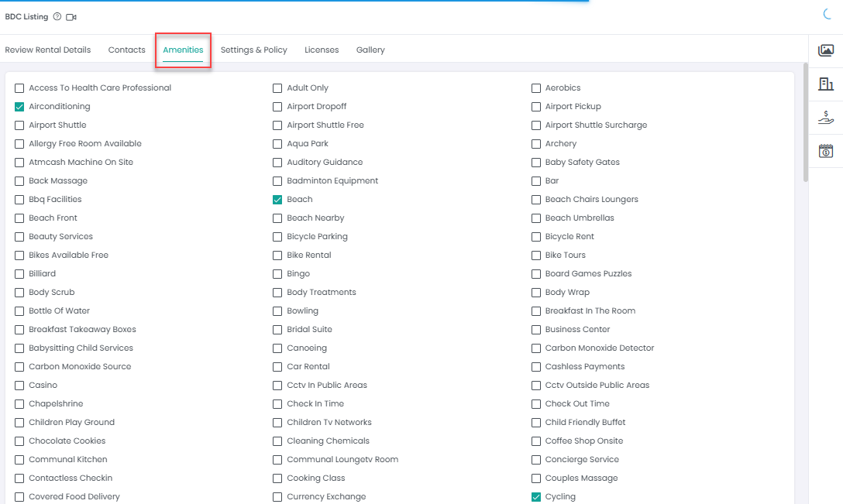The height and width of the screenshot is (504, 843).
Task: Select the Amenities tab
Action: coord(183,50)
